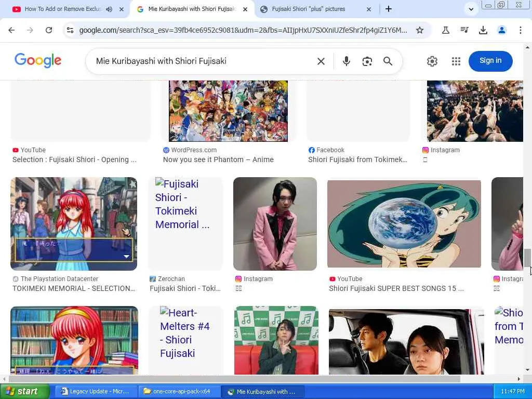Open the colorful anime crowd collage thumbnail

point(228,111)
